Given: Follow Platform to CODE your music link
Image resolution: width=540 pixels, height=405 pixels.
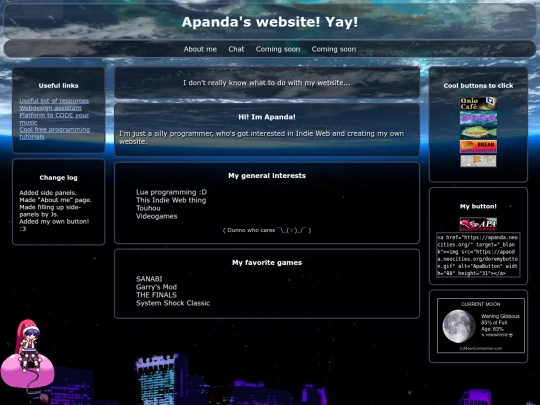Looking at the screenshot, I should (x=54, y=119).
